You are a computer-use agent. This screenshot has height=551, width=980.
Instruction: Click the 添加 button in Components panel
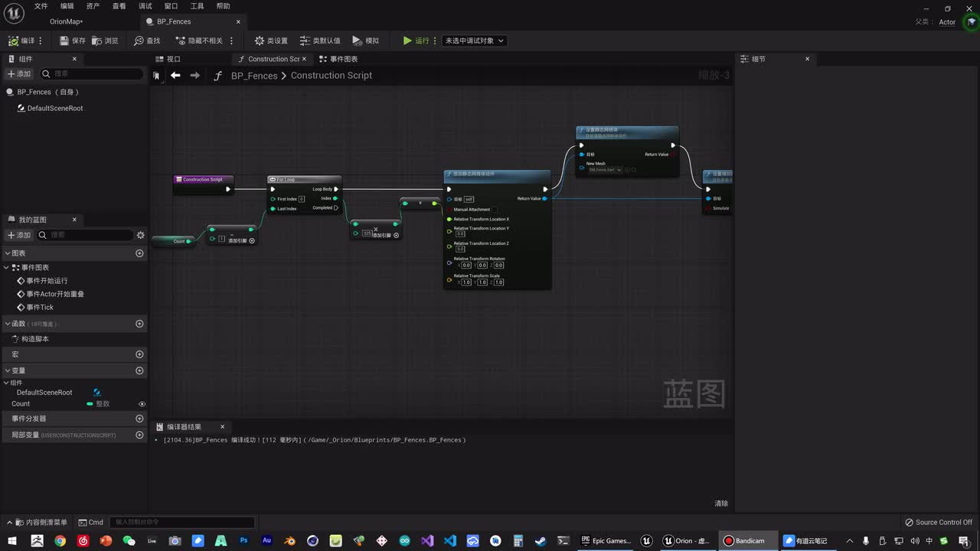click(19, 74)
